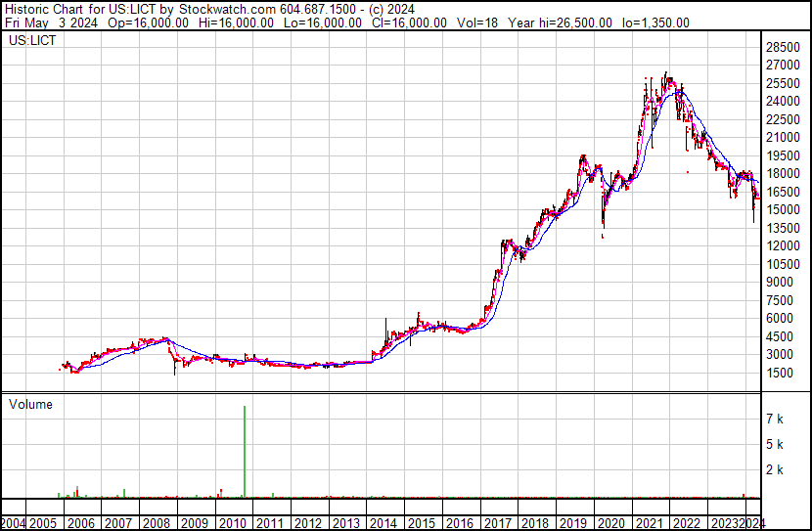Click the 15000 price axis label

783,209
